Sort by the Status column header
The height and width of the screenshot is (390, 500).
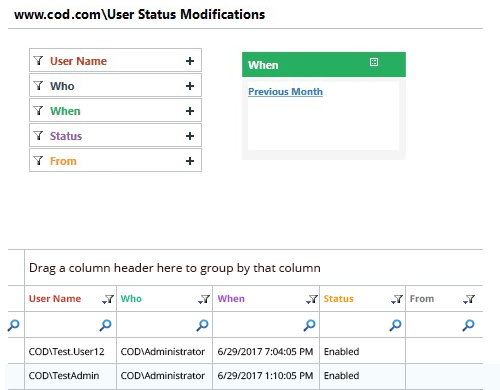338,299
